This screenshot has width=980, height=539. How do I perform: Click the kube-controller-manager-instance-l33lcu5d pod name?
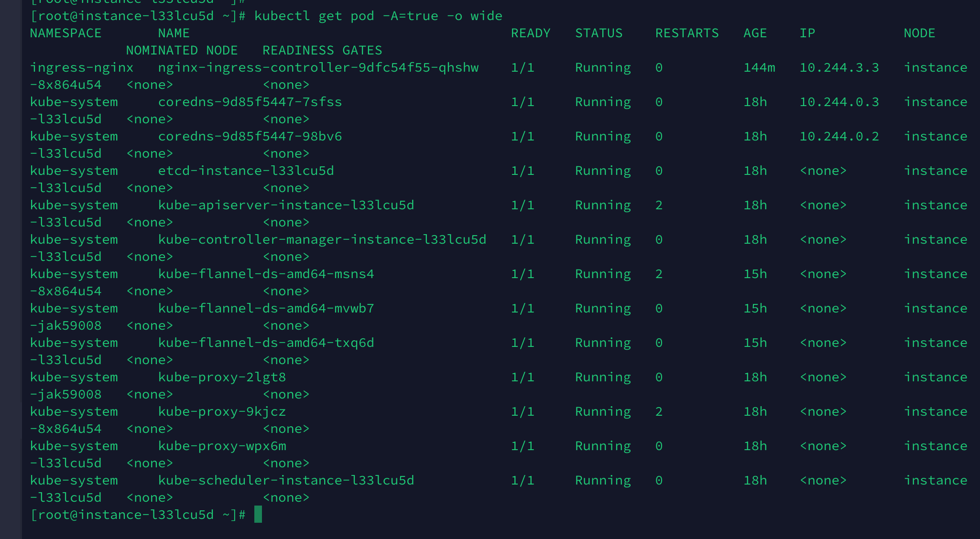coord(322,239)
